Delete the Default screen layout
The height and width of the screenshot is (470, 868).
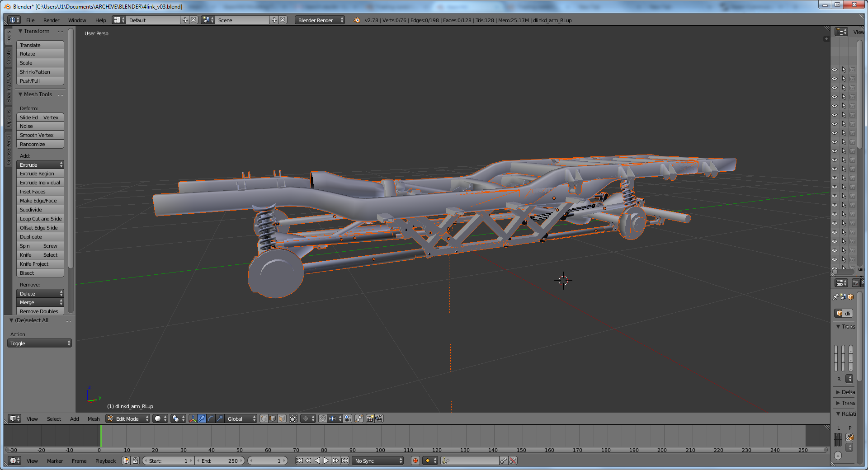(193, 20)
